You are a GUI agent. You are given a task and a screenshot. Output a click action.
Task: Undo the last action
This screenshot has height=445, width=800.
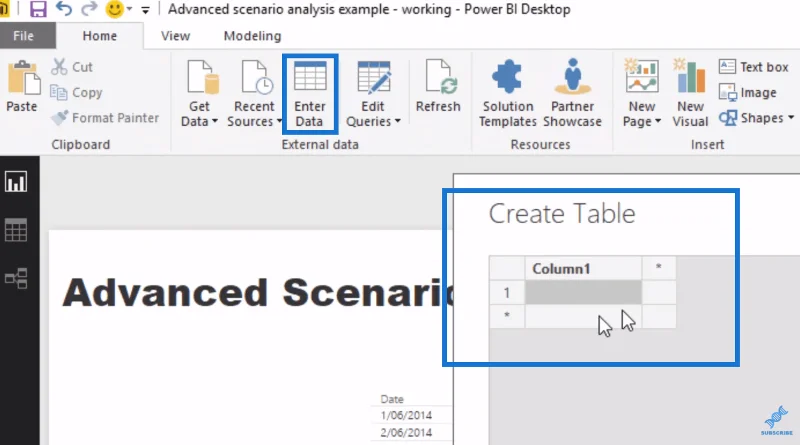[64, 9]
